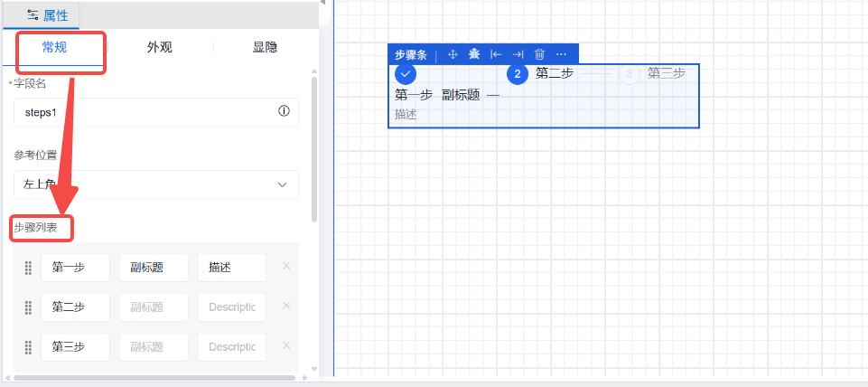Click the step 2 circle
This screenshot has width=868, height=387.
518,74
